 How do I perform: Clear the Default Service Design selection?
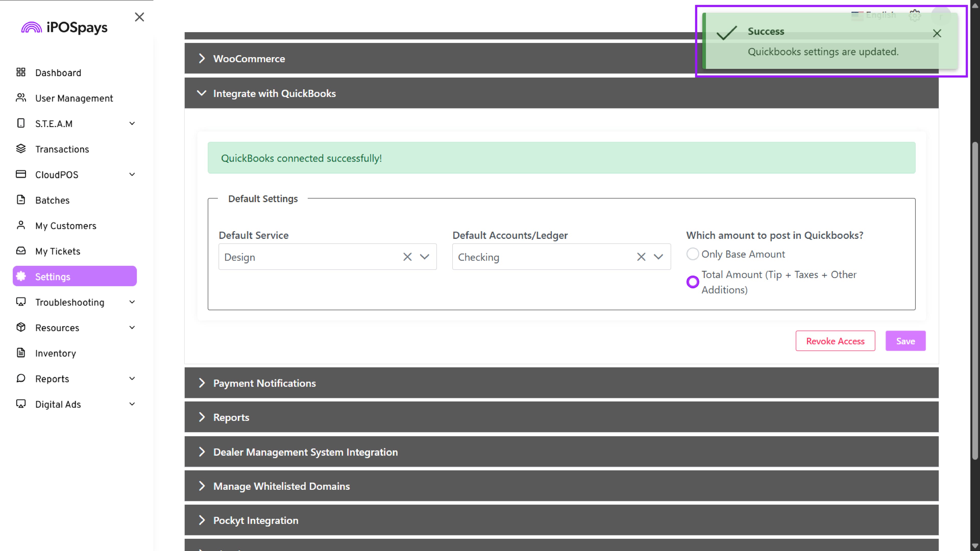tap(408, 257)
